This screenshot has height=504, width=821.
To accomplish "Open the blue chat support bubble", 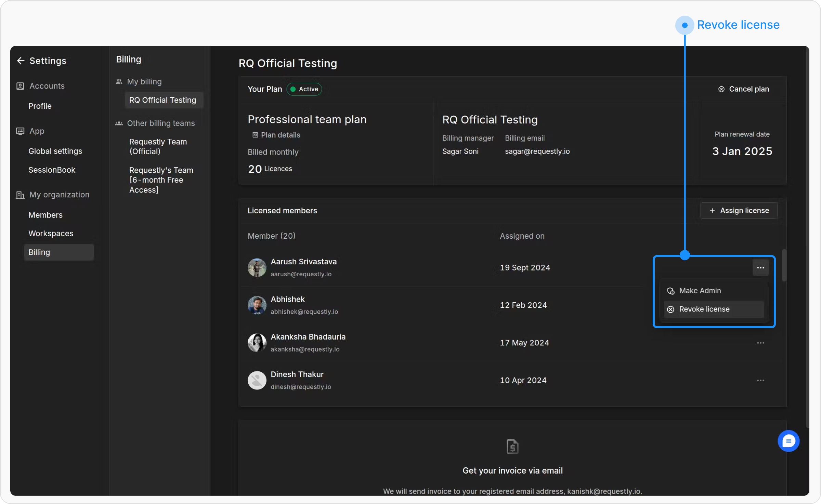I will coord(788,441).
